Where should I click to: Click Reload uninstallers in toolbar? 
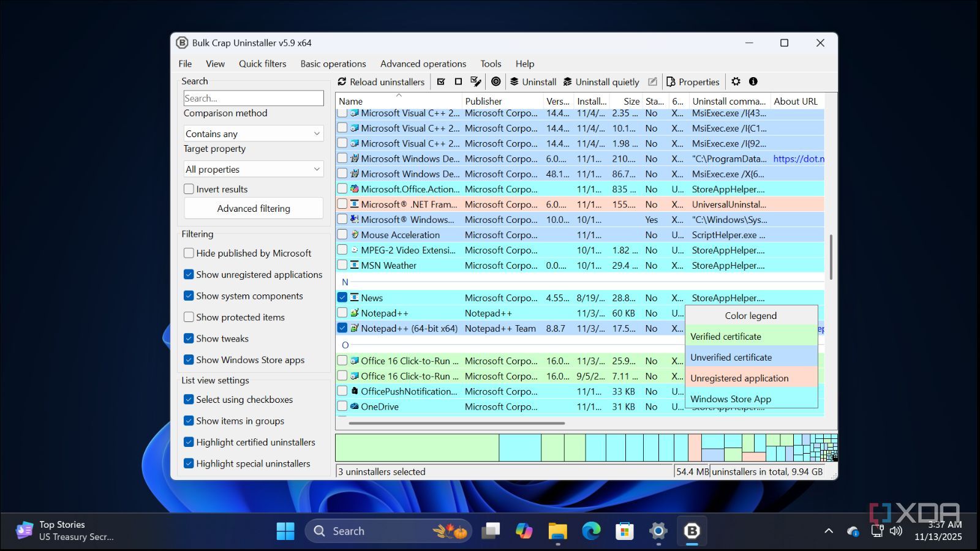[x=381, y=81]
